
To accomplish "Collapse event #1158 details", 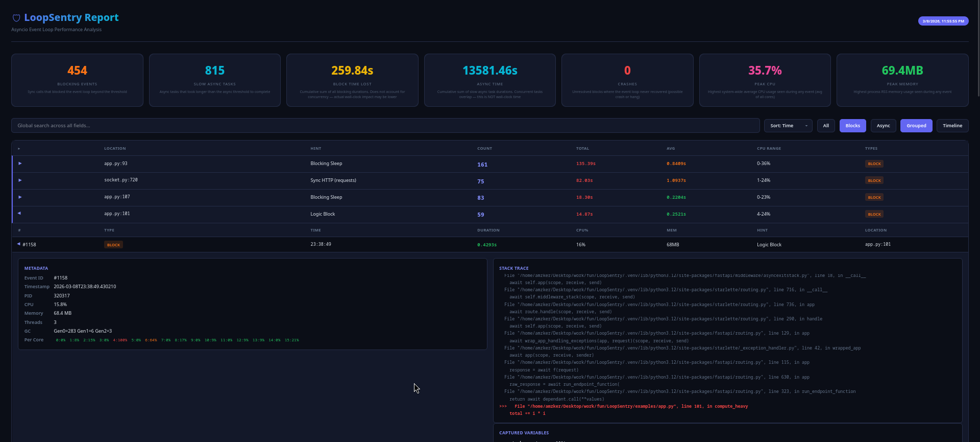I will pos(19,244).
